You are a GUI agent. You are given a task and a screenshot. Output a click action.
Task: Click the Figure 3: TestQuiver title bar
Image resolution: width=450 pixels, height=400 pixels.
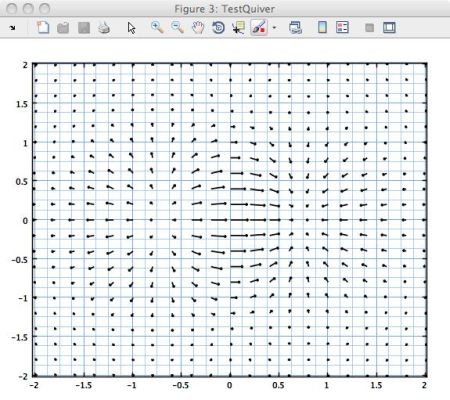click(x=225, y=9)
